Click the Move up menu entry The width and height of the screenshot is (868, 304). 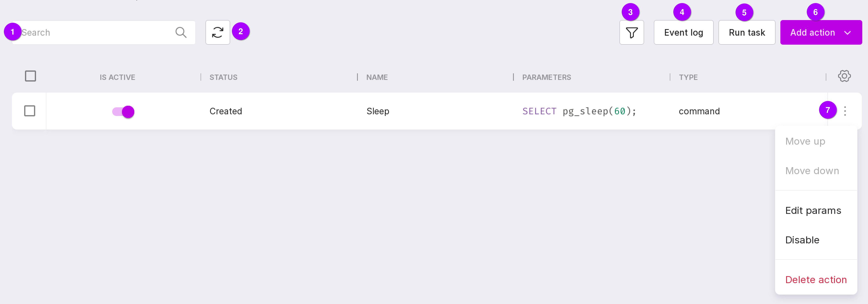805,141
